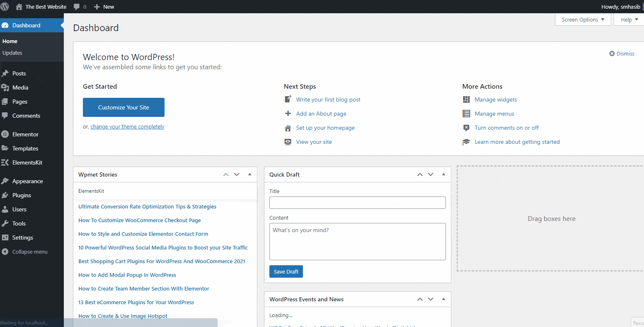Screen dimensions: 644x327
Task: Open the WordPress logo menu
Action: [5, 7]
